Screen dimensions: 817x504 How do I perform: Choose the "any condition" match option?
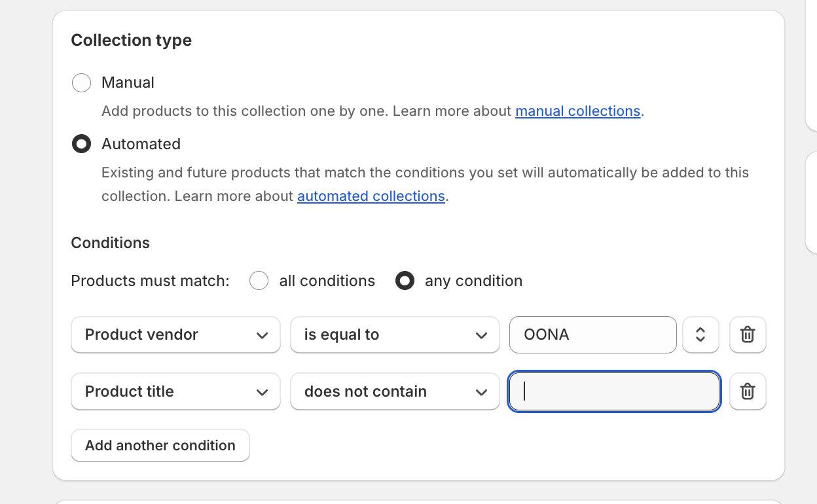[x=405, y=281]
